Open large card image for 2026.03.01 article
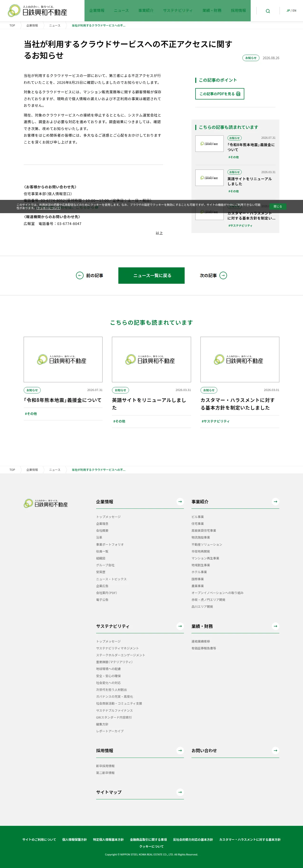Image resolution: width=303 pixels, height=868 pixels. [x=240, y=360]
